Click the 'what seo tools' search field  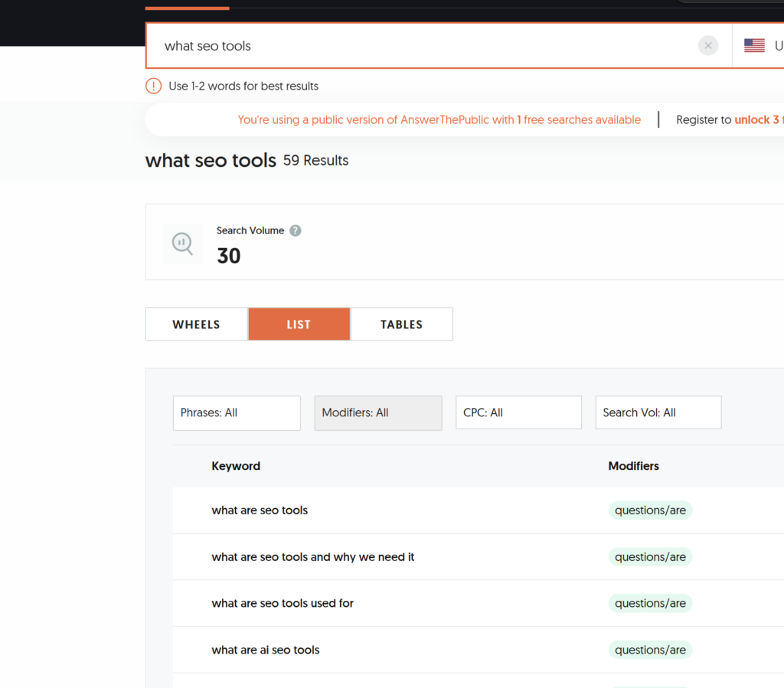click(x=421, y=46)
